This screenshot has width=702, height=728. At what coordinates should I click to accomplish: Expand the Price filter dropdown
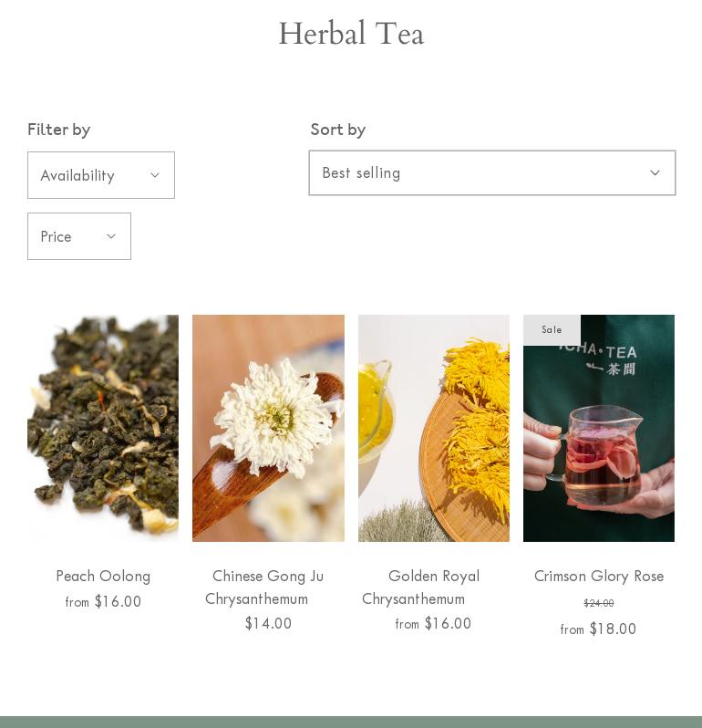tap(79, 236)
